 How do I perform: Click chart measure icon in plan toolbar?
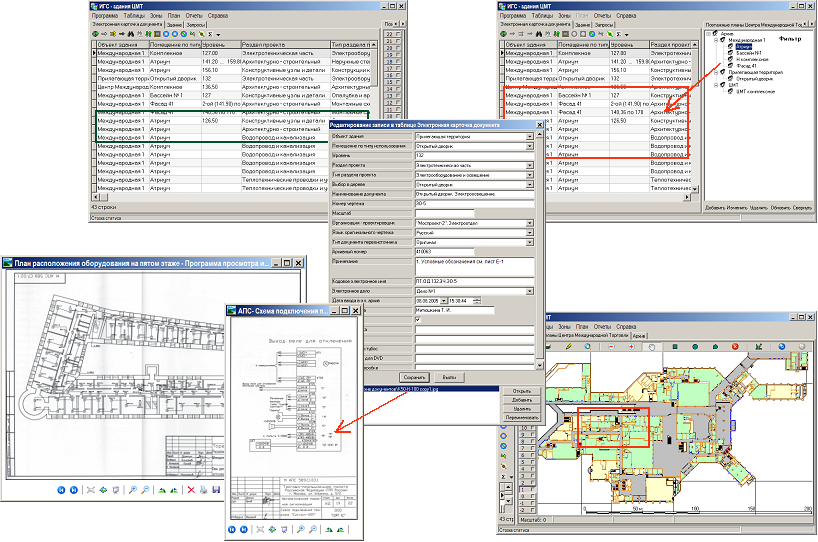pos(758,346)
